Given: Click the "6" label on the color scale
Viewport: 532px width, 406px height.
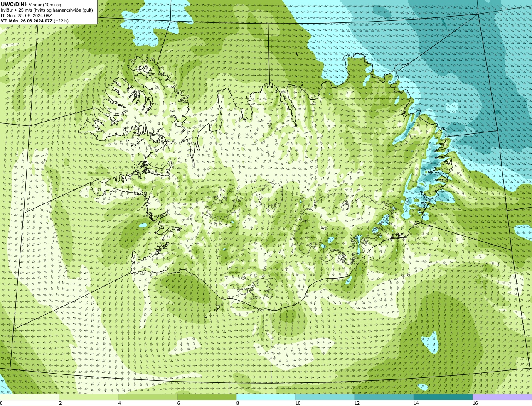Looking at the screenshot, I should coord(178,403).
